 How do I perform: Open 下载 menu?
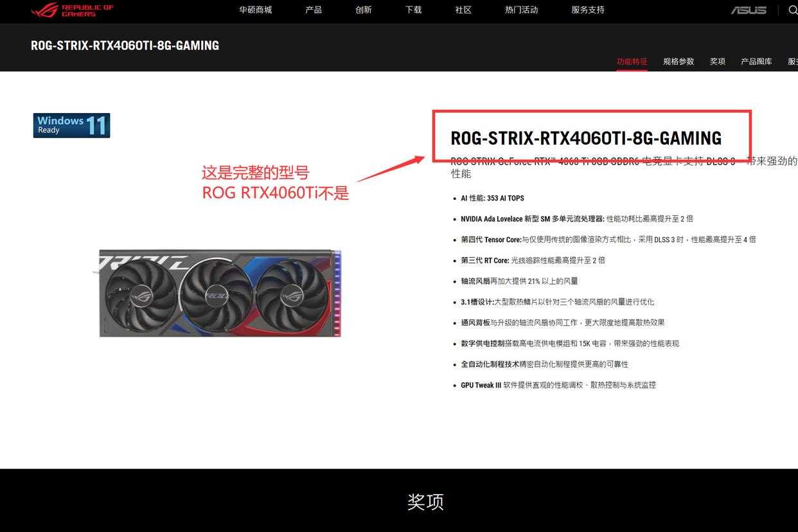pos(414,10)
